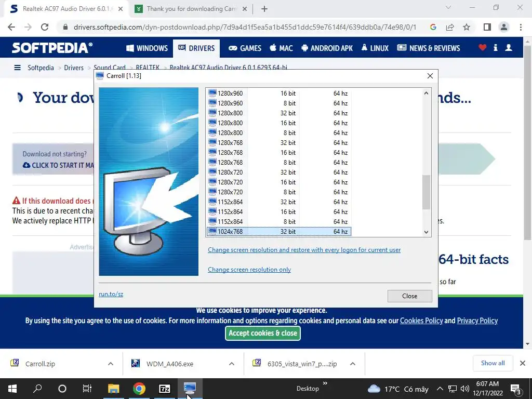Viewport: 532px width, 399px height.
Task: Bookmark this page with star icon
Action: 467,27
